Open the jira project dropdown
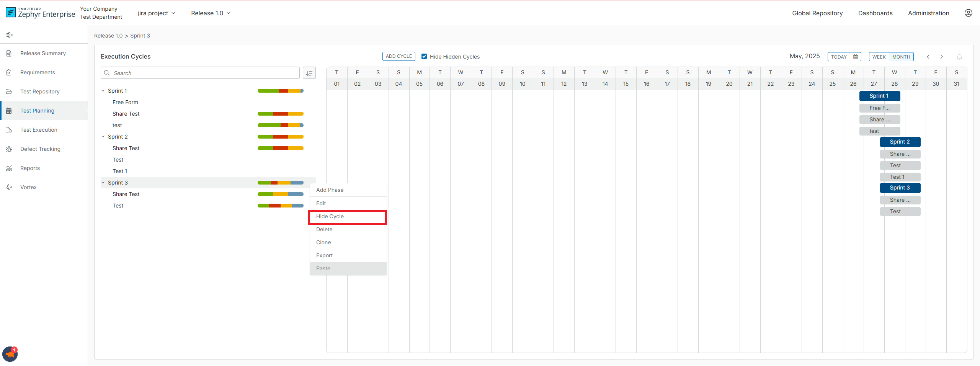 click(156, 13)
